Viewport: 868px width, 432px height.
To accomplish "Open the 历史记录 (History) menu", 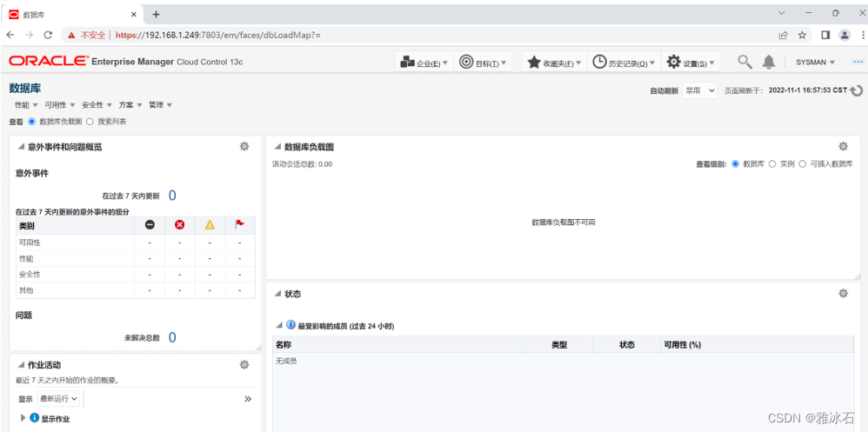I will (x=624, y=62).
